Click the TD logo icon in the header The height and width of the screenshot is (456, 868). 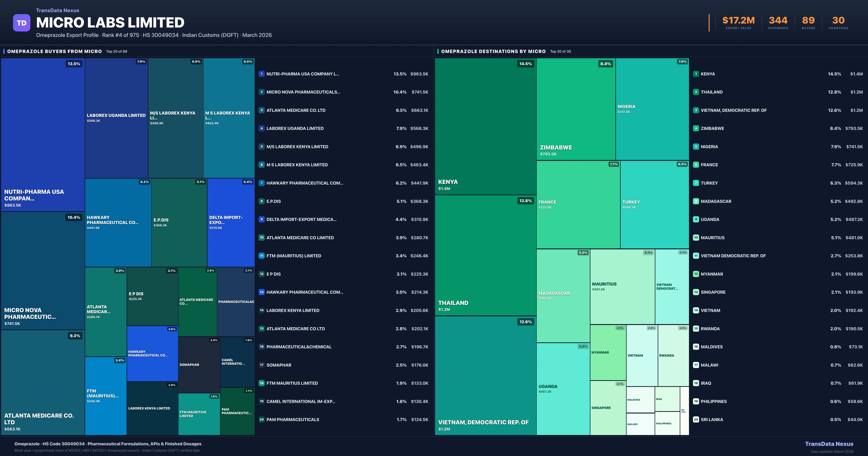click(22, 23)
